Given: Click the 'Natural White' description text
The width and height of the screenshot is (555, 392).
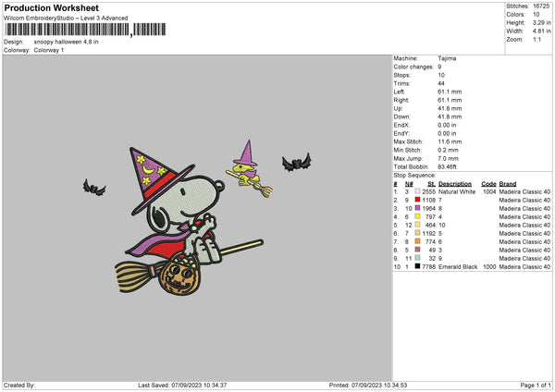Looking at the screenshot, I should (x=457, y=191).
